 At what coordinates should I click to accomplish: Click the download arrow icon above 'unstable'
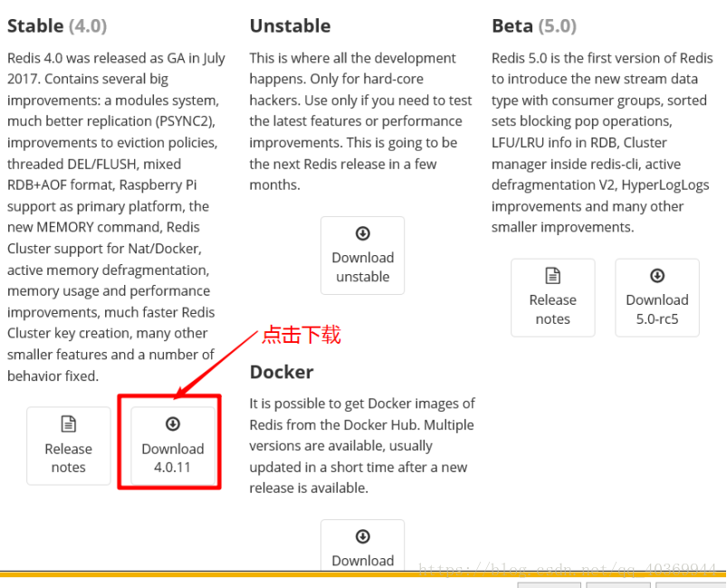point(362,233)
